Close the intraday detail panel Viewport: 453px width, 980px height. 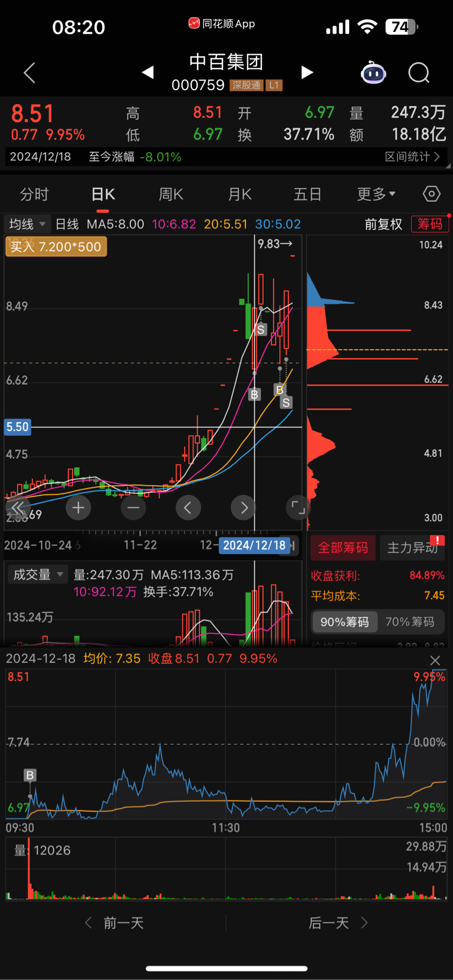[x=435, y=660]
